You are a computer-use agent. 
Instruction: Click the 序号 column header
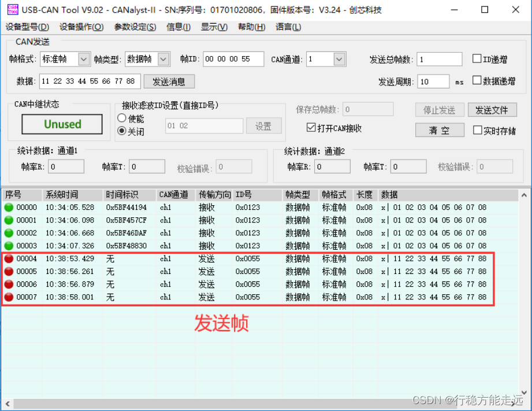(x=22, y=195)
